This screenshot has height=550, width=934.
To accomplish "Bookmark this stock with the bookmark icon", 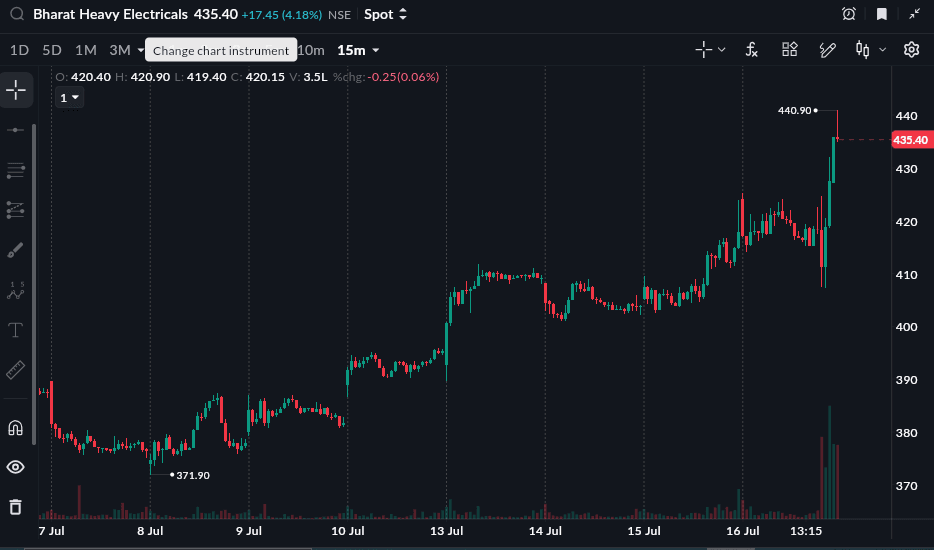I will (882, 14).
